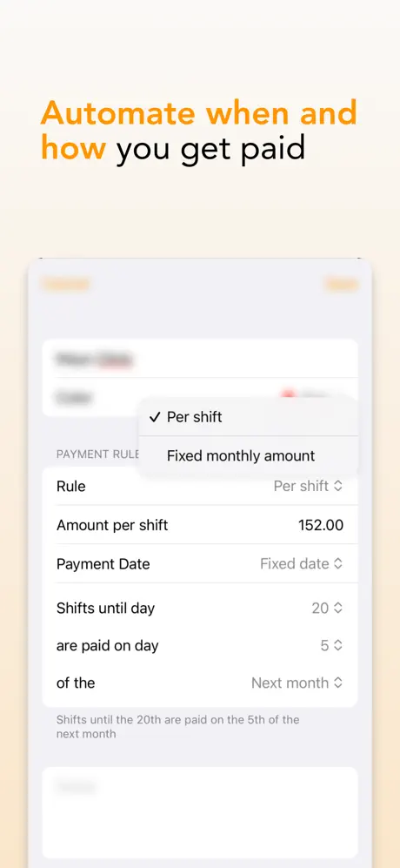
Task: Click the chevron icon next to Fixed date
Action: coord(338,563)
